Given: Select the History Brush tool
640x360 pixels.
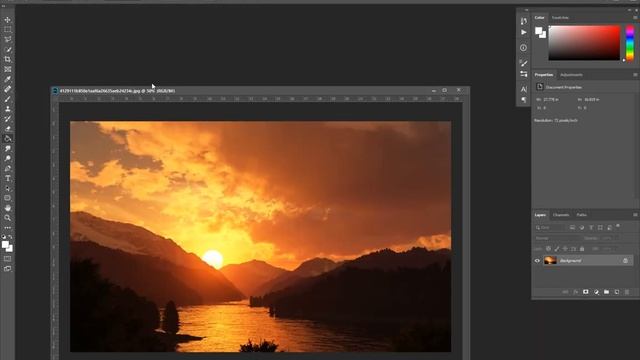Looking at the screenshot, I should point(7,119).
